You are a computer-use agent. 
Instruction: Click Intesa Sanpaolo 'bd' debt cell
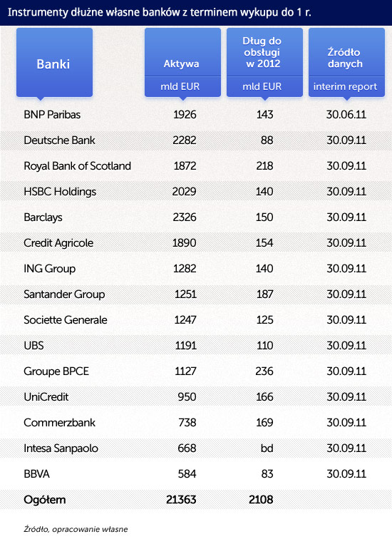click(x=267, y=448)
